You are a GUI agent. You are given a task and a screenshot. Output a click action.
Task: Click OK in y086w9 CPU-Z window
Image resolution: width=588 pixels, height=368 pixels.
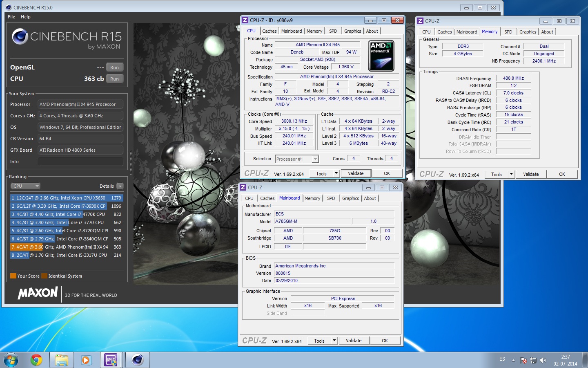(387, 173)
